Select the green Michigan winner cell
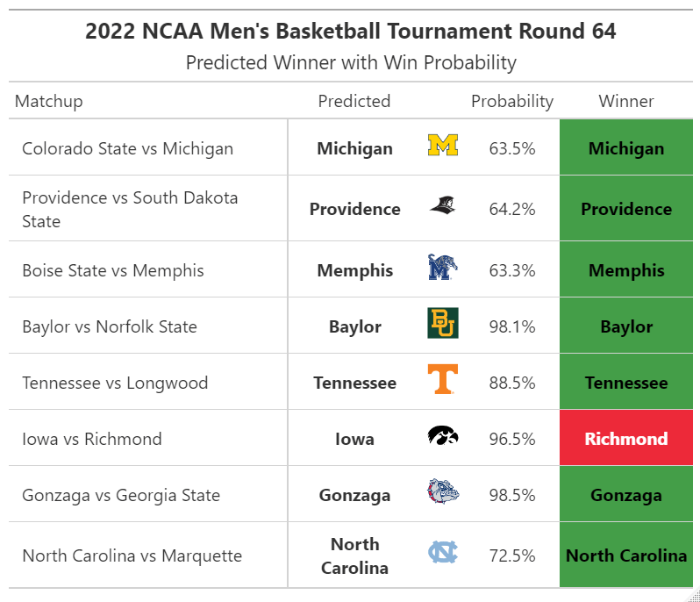 [626, 148]
